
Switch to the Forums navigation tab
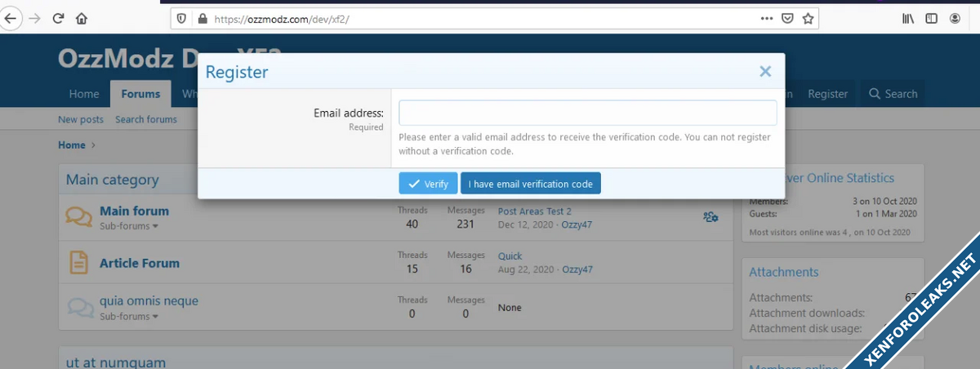pos(140,94)
